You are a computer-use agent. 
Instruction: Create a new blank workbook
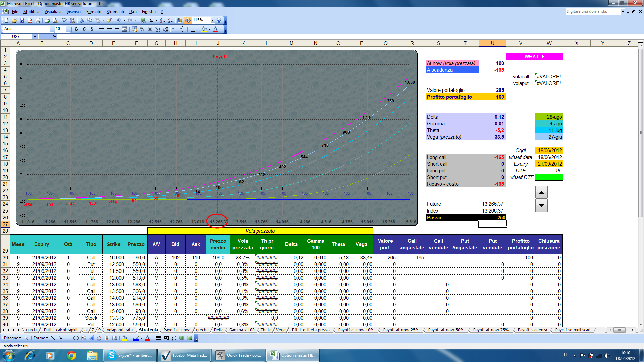point(6,20)
